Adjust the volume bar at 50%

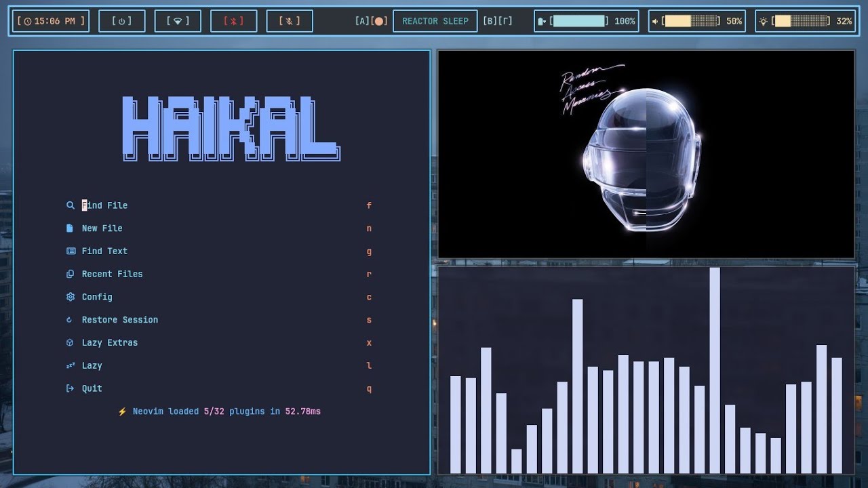(692, 21)
